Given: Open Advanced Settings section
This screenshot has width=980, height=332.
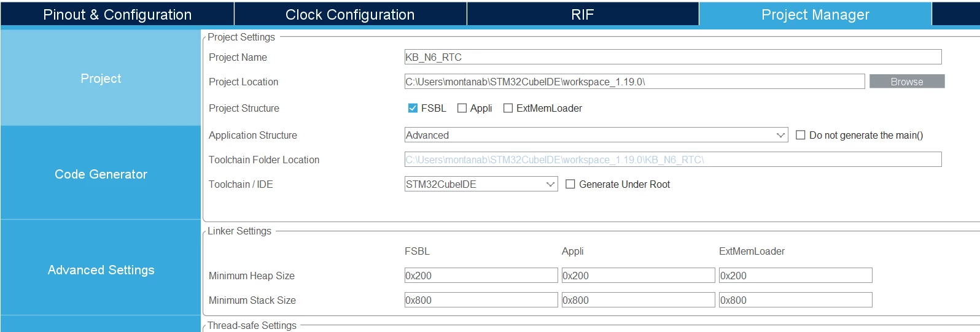Looking at the screenshot, I should 101,269.
